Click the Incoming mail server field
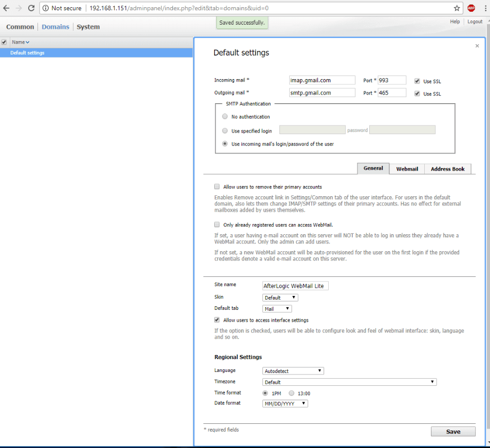 (322, 80)
